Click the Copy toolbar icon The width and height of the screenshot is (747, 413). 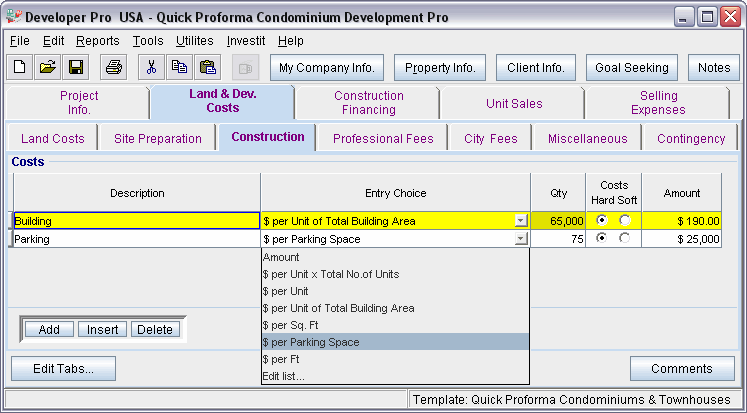point(180,67)
